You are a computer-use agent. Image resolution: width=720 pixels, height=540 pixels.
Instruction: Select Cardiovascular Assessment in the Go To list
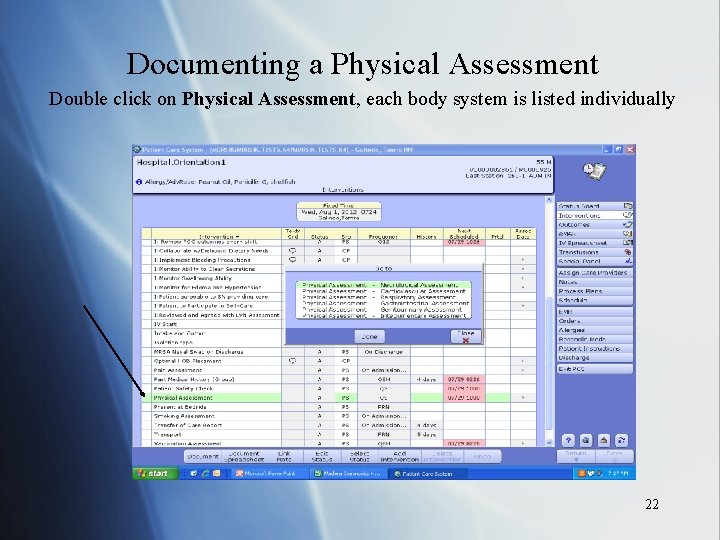click(383, 291)
